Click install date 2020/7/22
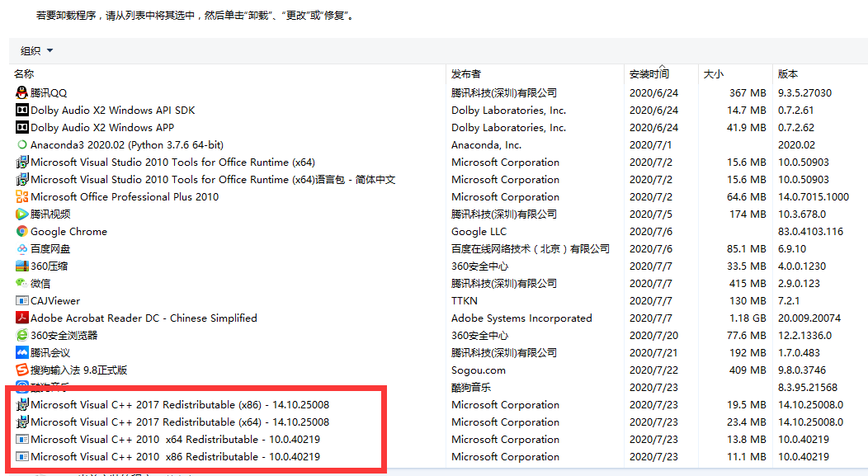The width and height of the screenshot is (868, 476). 653,370
